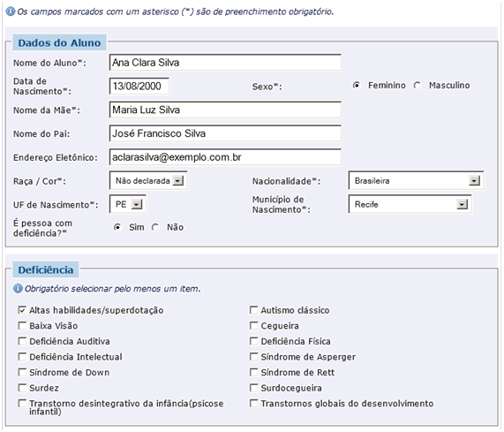The image size is (504, 432).
Task: Click the Nome do Aluno input field
Action: tap(225, 63)
